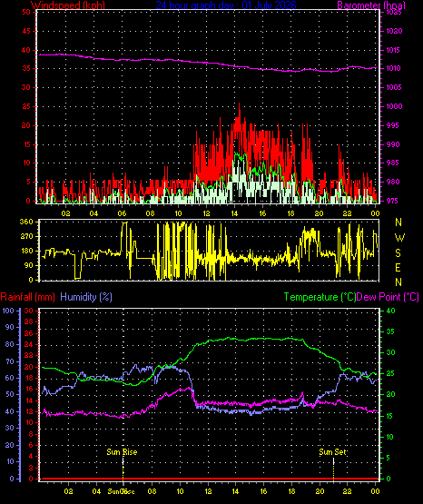
Task: Click 180 on wind direction axis
Action: 26,251
